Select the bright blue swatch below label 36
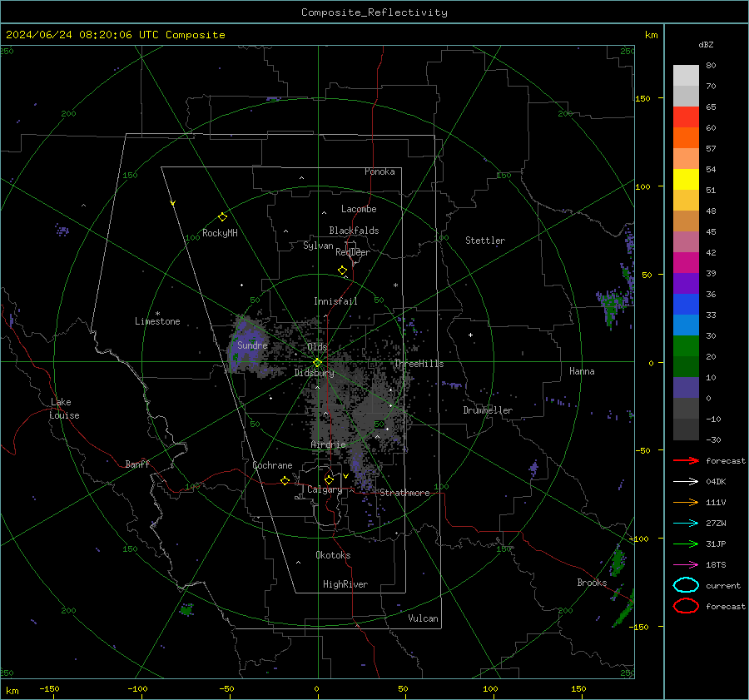Screen dimensions: 749x700 click(x=686, y=304)
